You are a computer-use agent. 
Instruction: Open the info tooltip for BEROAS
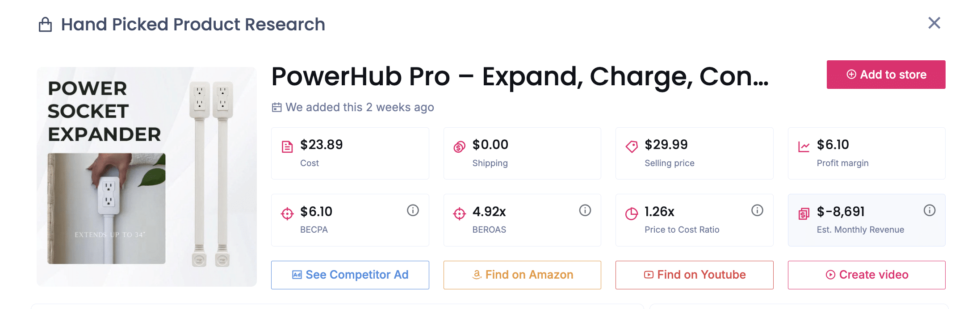point(585,210)
